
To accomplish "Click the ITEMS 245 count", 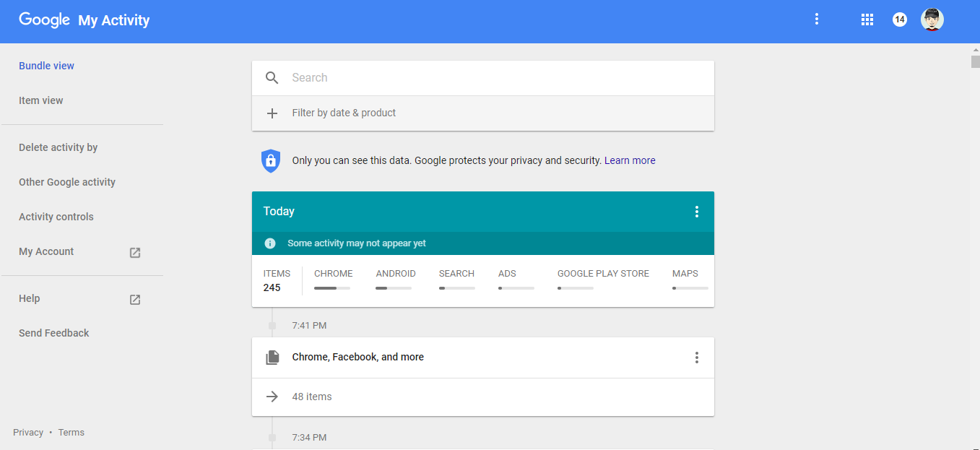I will [x=277, y=280].
